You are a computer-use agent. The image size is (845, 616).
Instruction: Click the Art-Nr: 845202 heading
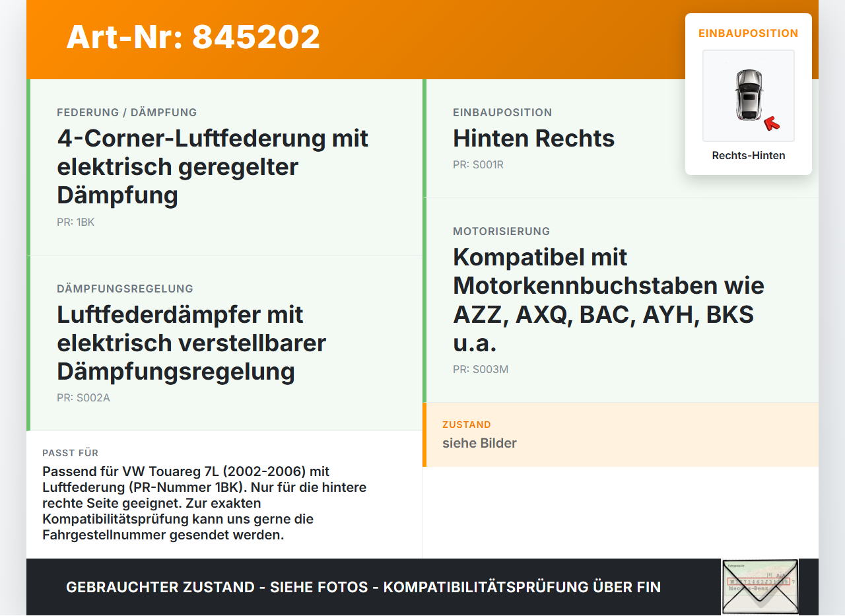tap(193, 37)
